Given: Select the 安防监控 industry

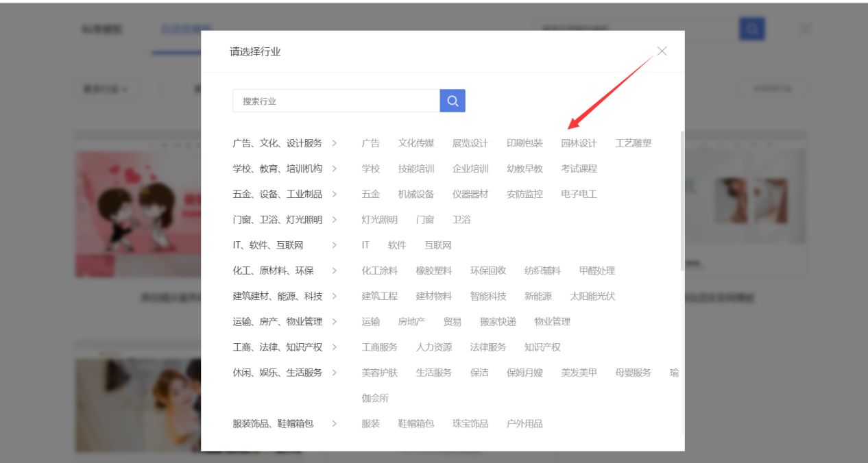Looking at the screenshot, I should (523, 194).
